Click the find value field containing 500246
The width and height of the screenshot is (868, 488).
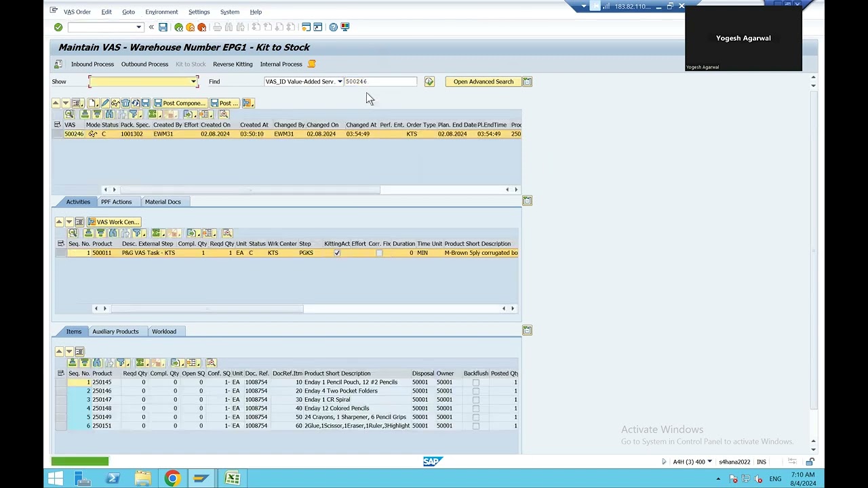[380, 81]
